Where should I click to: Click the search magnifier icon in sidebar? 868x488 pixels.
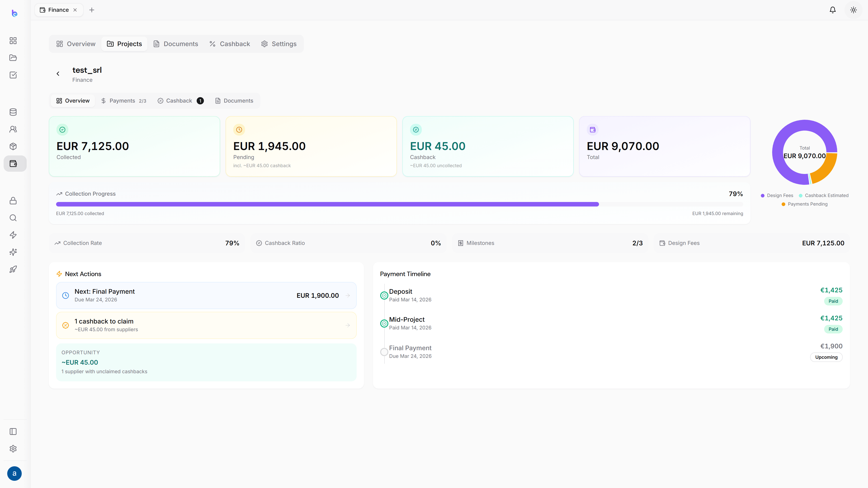click(13, 218)
